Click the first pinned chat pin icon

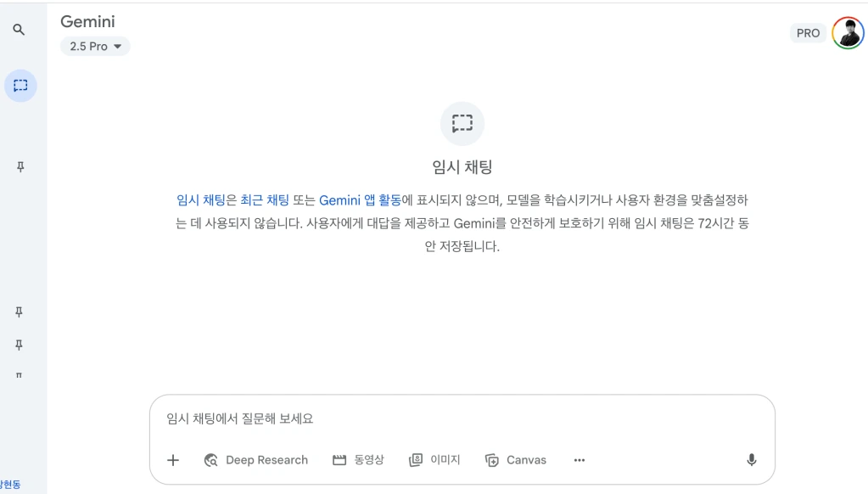tap(20, 167)
